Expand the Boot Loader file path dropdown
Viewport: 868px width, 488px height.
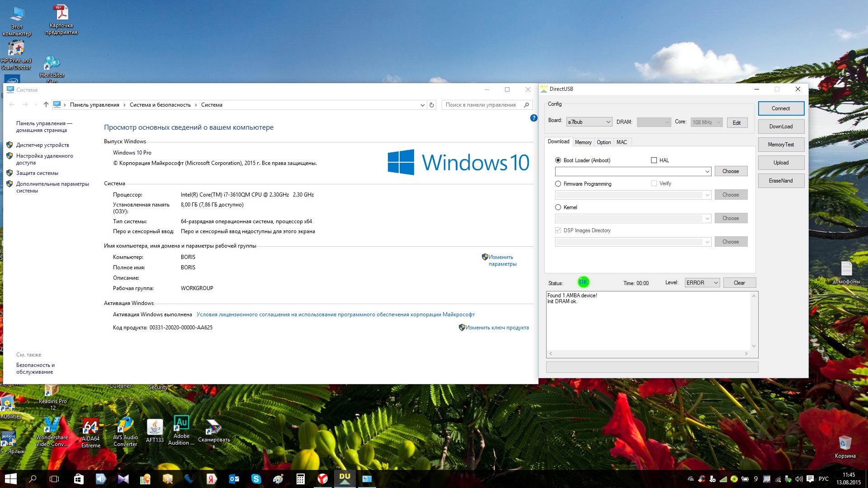[x=707, y=172]
